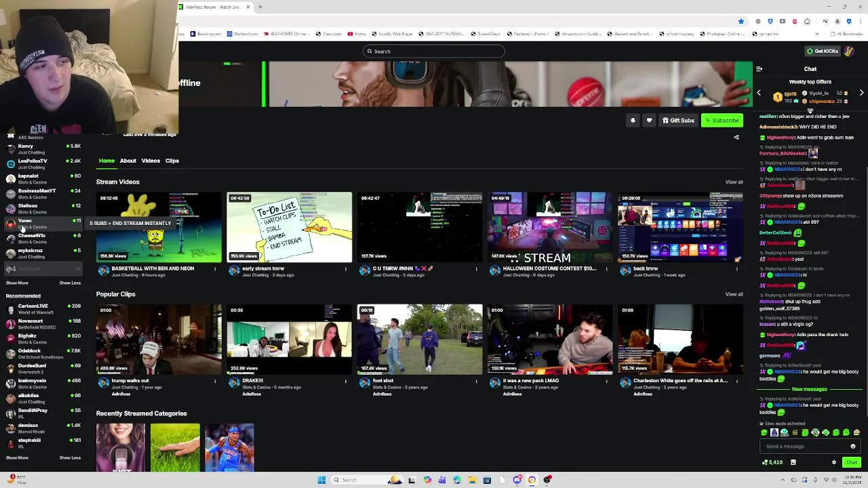Collapse following list with Show Less

coord(70,283)
